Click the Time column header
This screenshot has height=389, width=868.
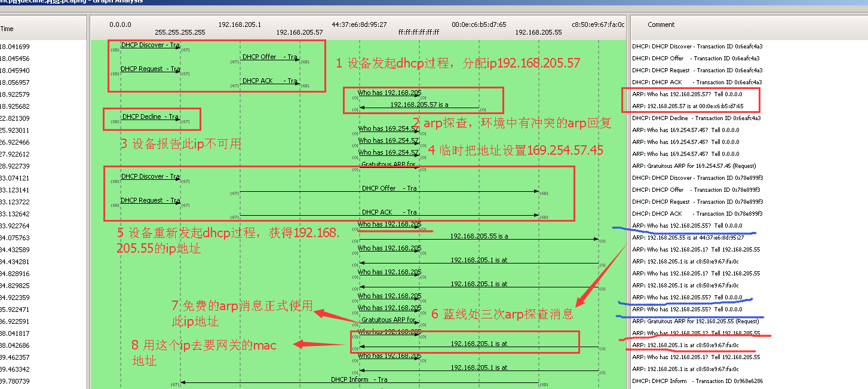coord(7,29)
